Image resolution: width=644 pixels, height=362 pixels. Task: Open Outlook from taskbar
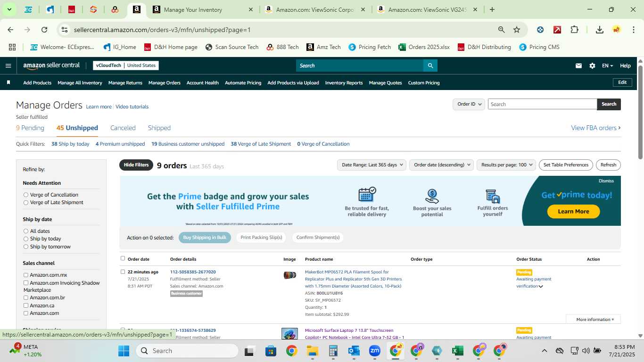(x=354, y=351)
